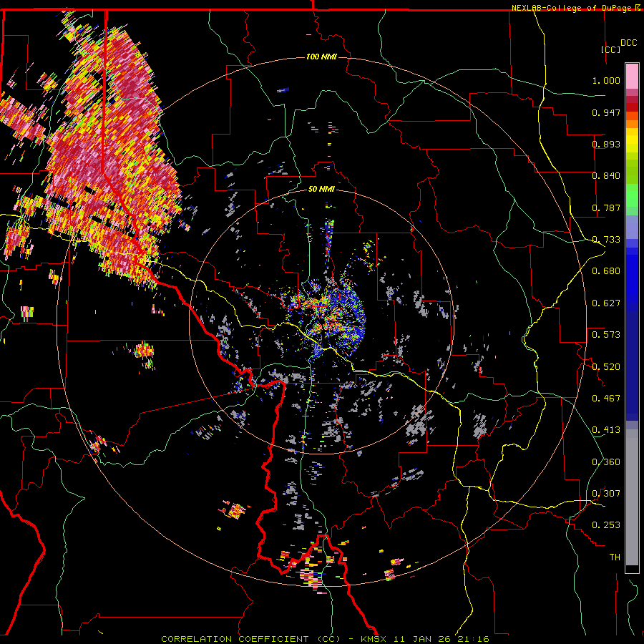The image size is (644, 644).
Task: Click the 1.000 scale value
Action: tap(606, 80)
